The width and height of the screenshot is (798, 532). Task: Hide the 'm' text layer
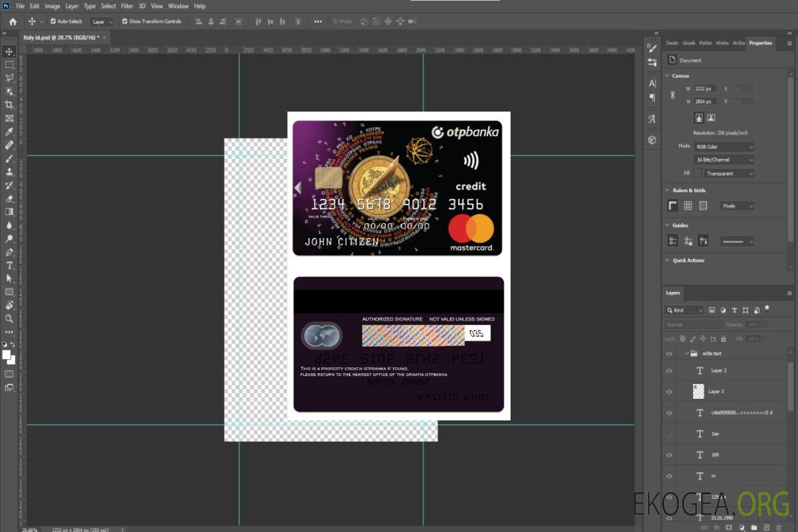669,477
